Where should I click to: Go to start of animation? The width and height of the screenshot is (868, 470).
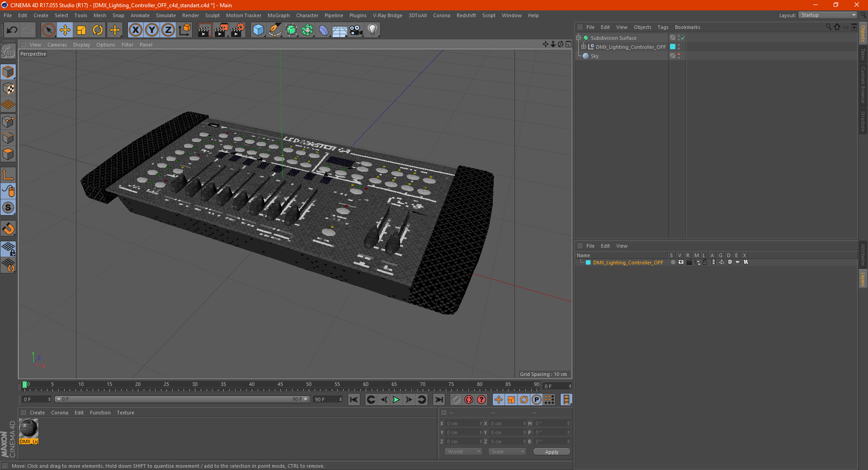pos(354,399)
